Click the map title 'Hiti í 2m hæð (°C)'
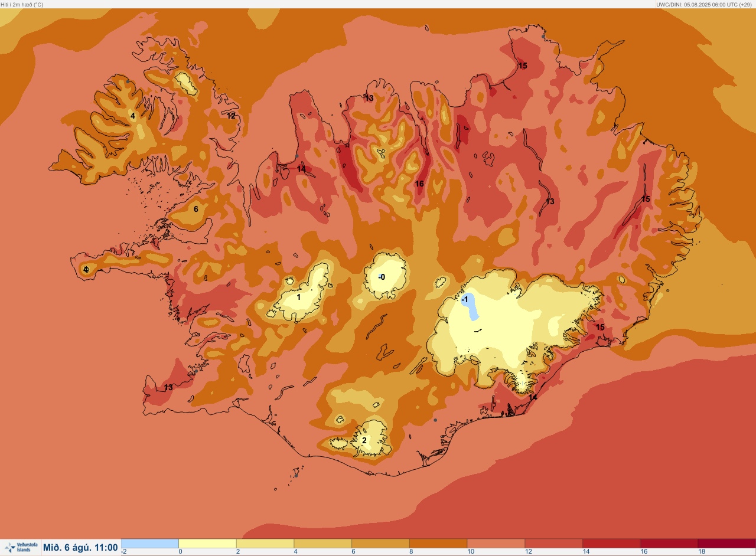This screenshot has width=756, height=556. tap(22, 4)
